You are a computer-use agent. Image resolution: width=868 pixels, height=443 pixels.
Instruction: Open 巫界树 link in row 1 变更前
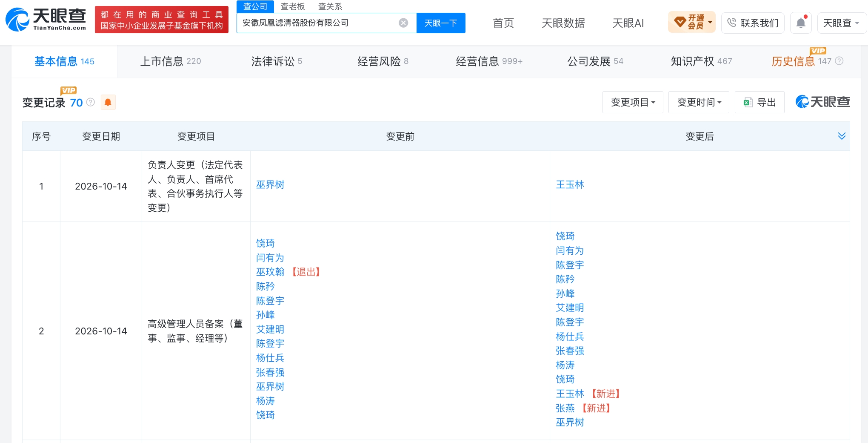(x=270, y=184)
